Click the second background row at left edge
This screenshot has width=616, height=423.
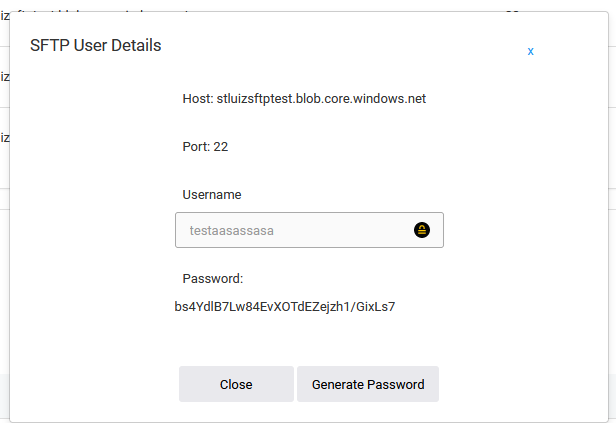pyautogui.click(x=4, y=76)
